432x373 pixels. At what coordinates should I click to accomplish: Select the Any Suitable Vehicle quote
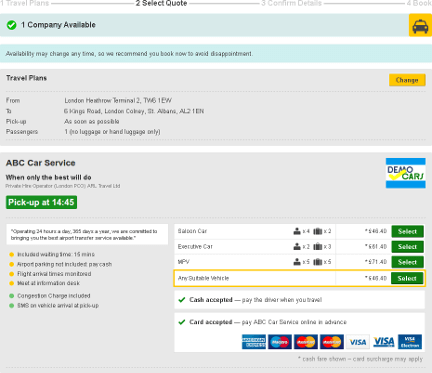tap(407, 278)
